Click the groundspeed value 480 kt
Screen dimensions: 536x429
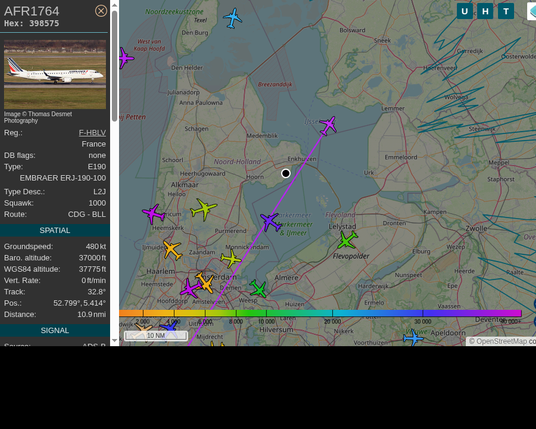click(96, 246)
